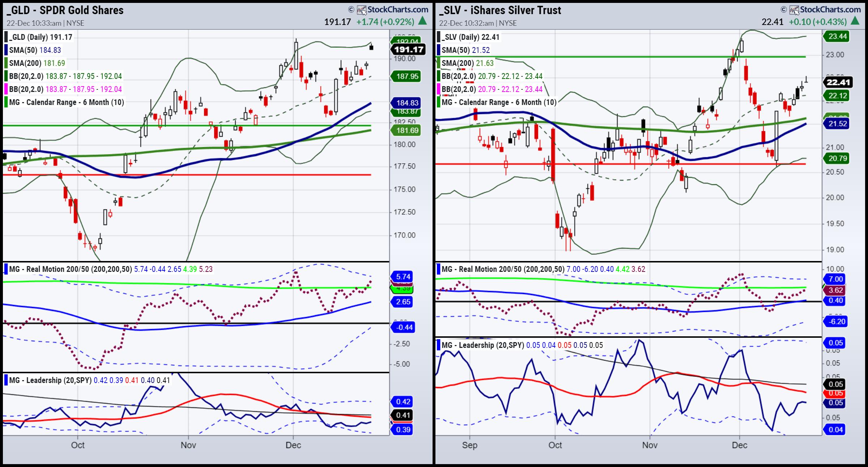Viewport: 868px width, 467px height.
Task: Click the _GLD - SPDR Gold Shares title
Action: pyautogui.click(x=65, y=10)
